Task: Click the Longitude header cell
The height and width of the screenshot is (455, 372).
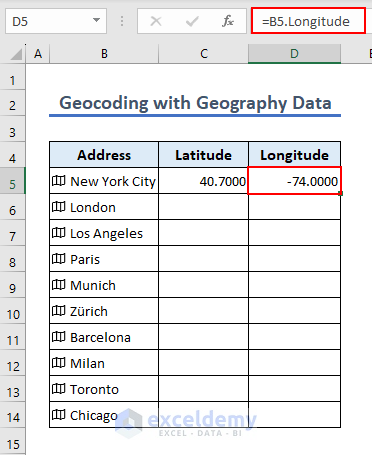Action: click(294, 155)
